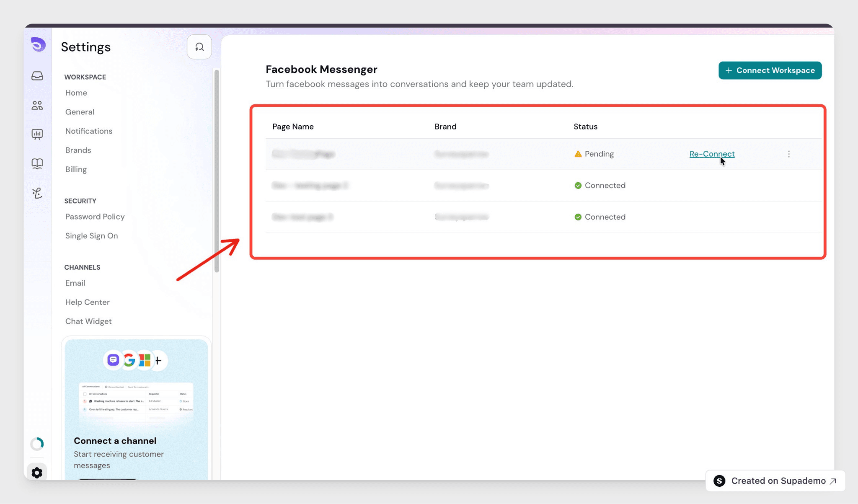Select Email channel

(75, 283)
